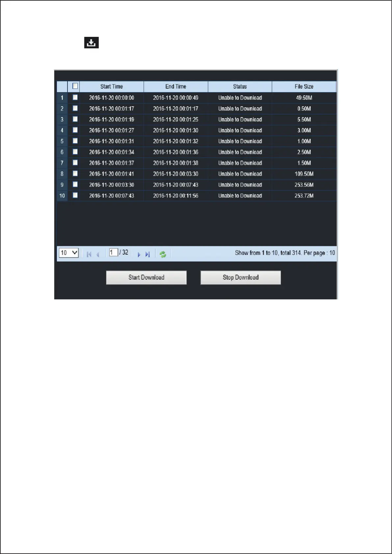
Task: Select start time 2016-11-20 00:01:27
Action: coord(112,130)
